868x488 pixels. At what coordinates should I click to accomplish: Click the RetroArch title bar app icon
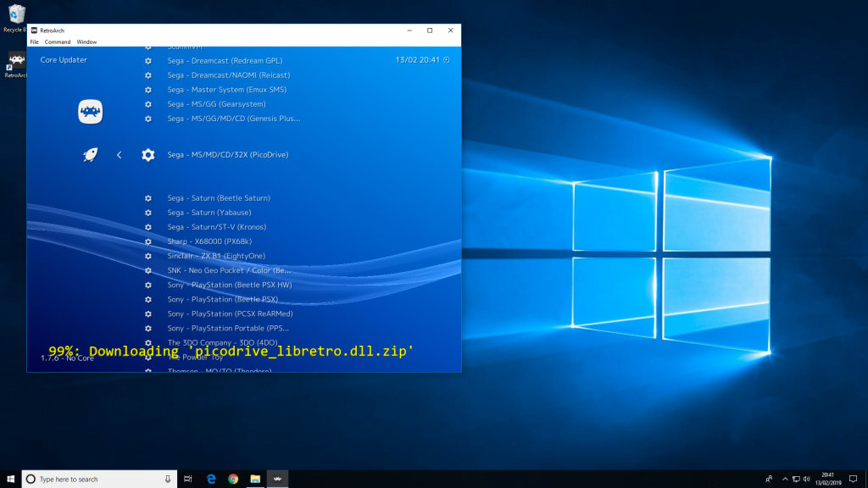(x=34, y=30)
